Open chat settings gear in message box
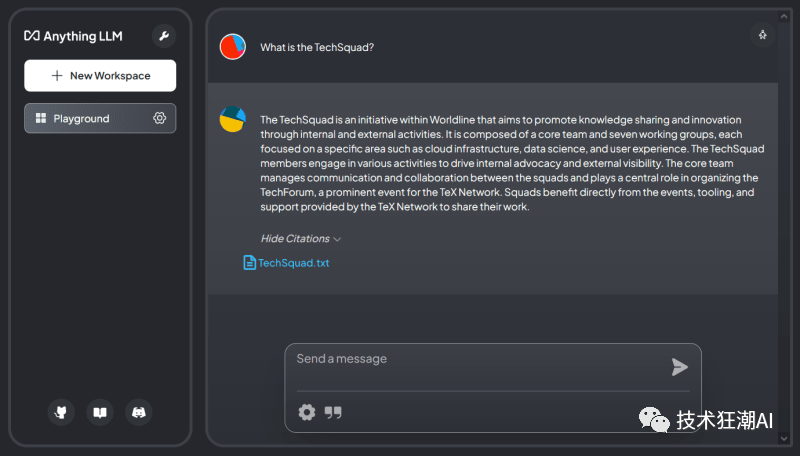The image size is (800, 456). coord(307,412)
